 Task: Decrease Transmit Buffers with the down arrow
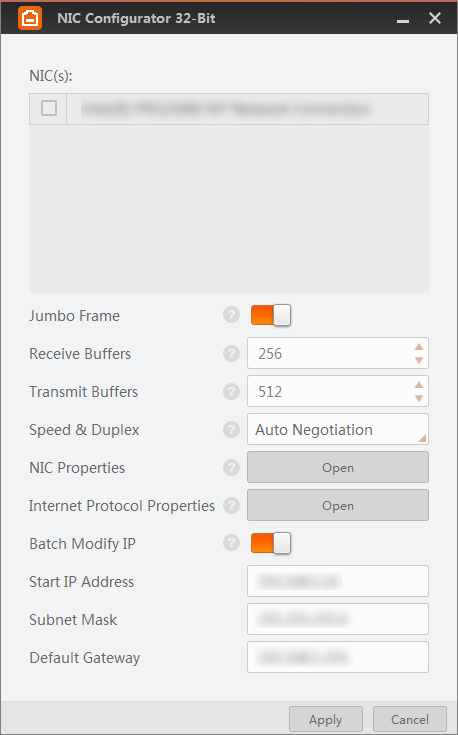(419, 398)
